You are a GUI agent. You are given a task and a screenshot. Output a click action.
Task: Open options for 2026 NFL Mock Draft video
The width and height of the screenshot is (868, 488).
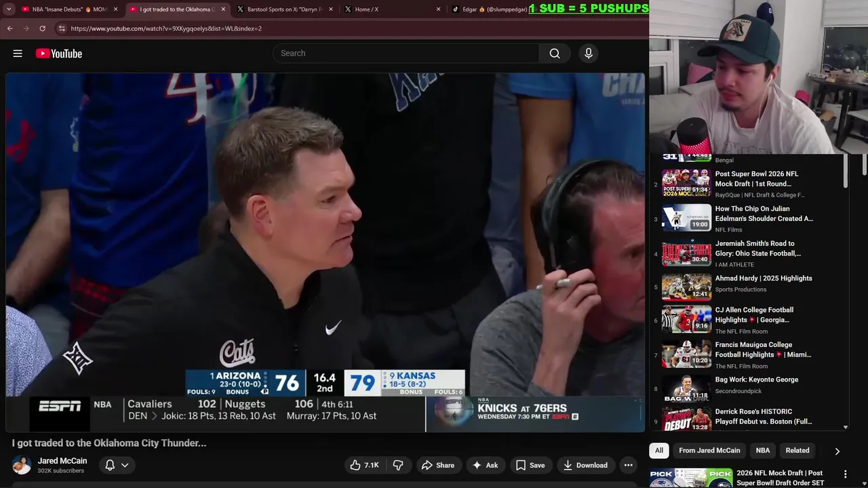point(845,474)
